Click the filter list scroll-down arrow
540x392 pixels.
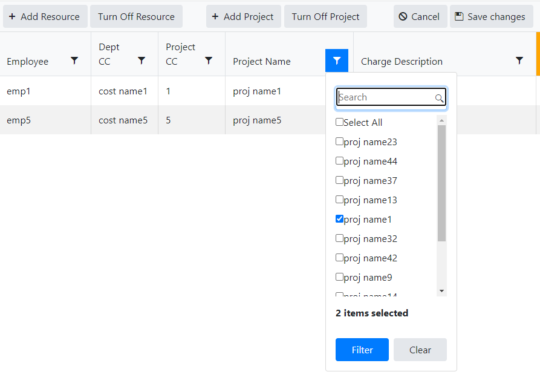[x=441, y=291]
